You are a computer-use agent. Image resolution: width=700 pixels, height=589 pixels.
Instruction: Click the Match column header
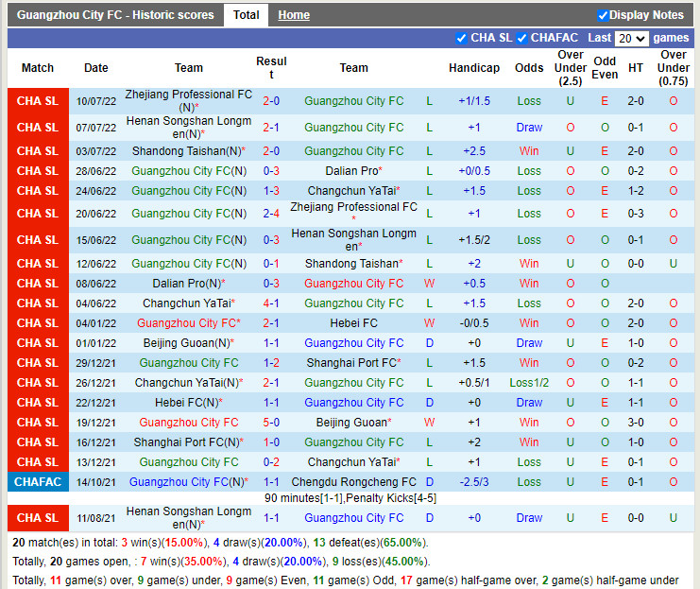[x=38, y=68]
